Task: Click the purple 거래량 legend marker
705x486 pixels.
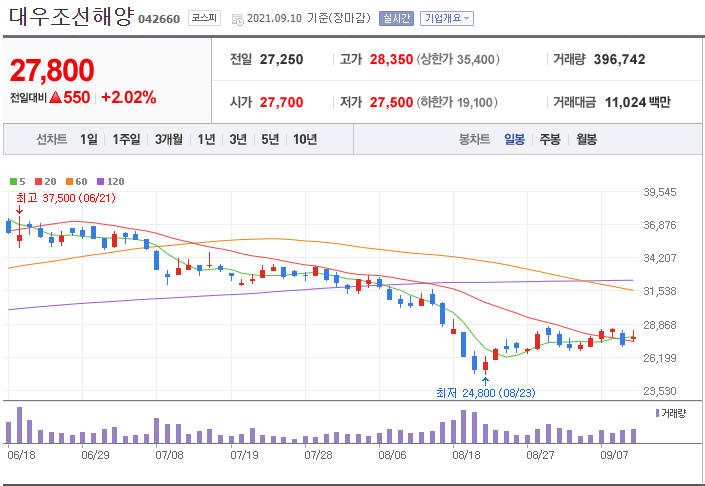Action: pyautogui.click(x=657, y=413)
